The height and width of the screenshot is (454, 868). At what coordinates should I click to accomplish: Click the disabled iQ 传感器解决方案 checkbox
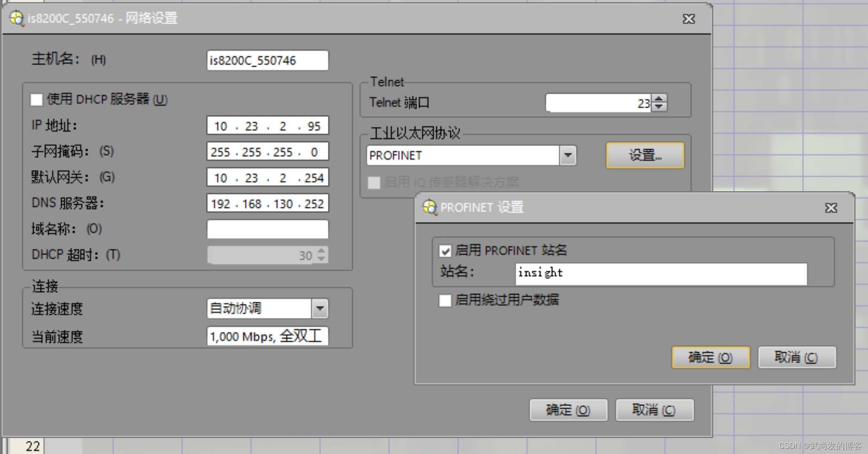click(x=374, y=183)
